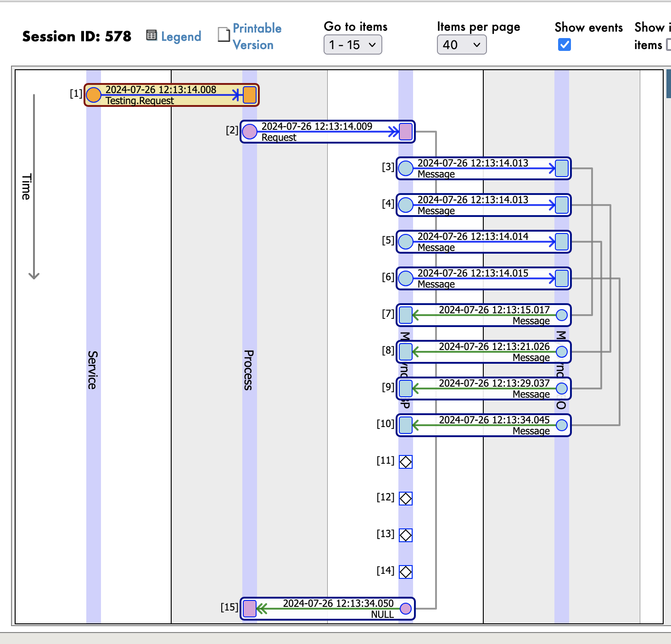Screen dimensions: 671x644
Task: Click the Legend table icon
Action: tap(151, 35)
